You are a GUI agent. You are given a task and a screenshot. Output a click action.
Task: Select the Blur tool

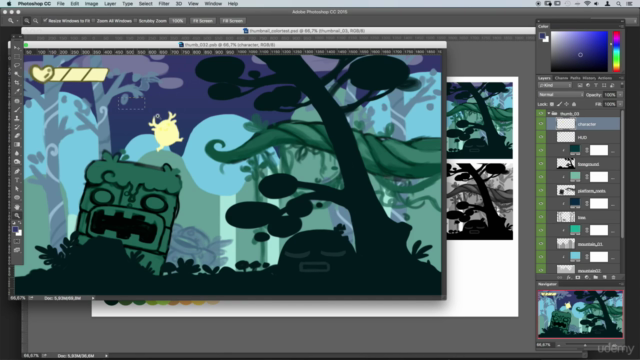pyautogui.click(x=17, y=153)
